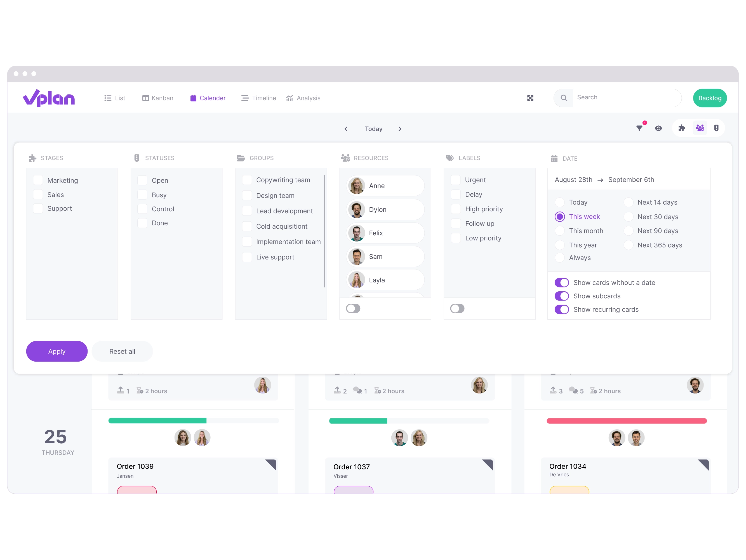Image resolution: width=746 pixels, height=560 pixels.
Task: Toggle Show cards without a date
Action: [x=562, y=283]
